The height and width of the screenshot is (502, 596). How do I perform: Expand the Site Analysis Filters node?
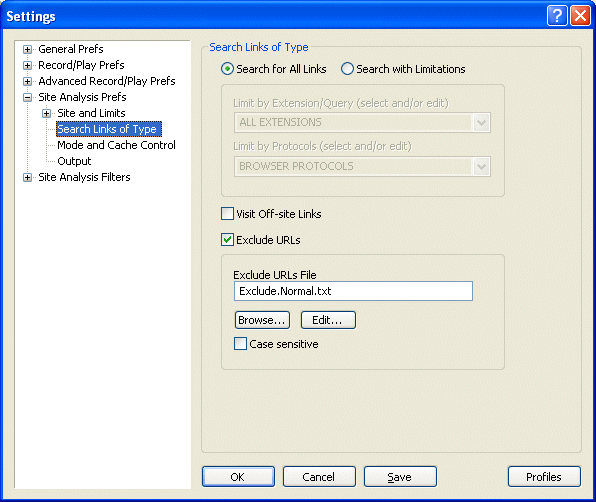[27, 177]
